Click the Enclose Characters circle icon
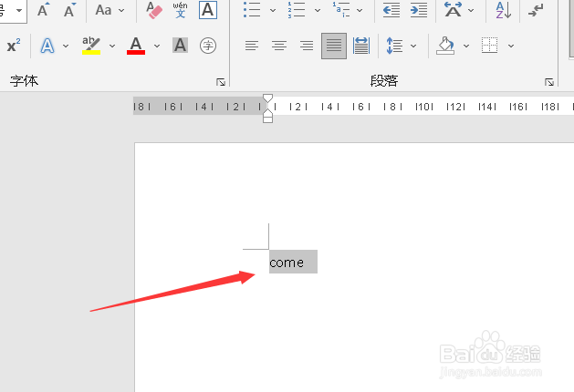 click(x=208, y=46)
